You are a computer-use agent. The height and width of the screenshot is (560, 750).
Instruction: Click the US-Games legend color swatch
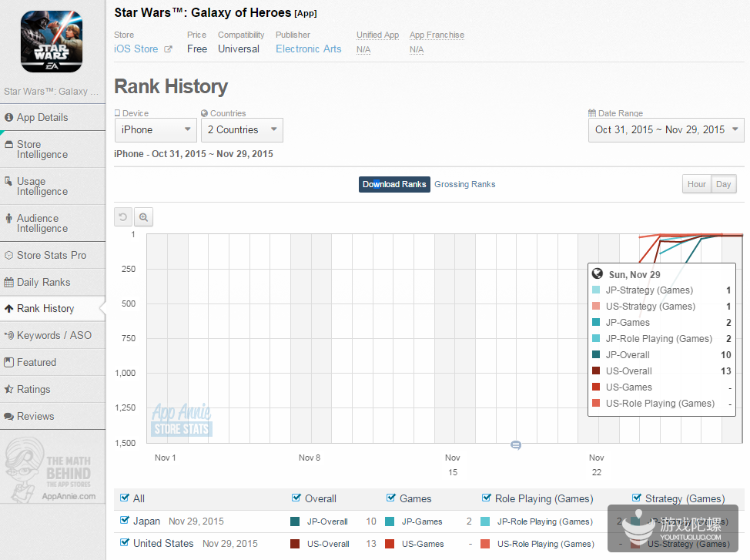(x=390, y=544)
